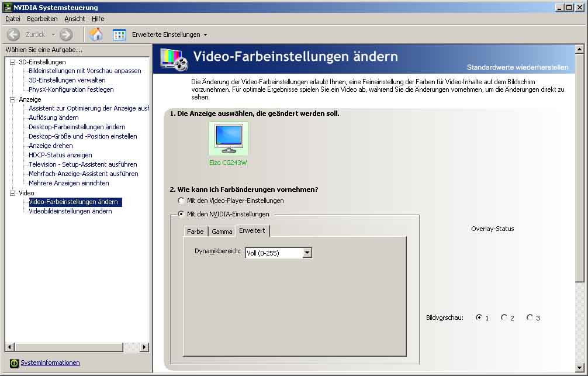
Task: Click the Erweiterte Einstellungen view icon
Action: (x=119, y=35)
